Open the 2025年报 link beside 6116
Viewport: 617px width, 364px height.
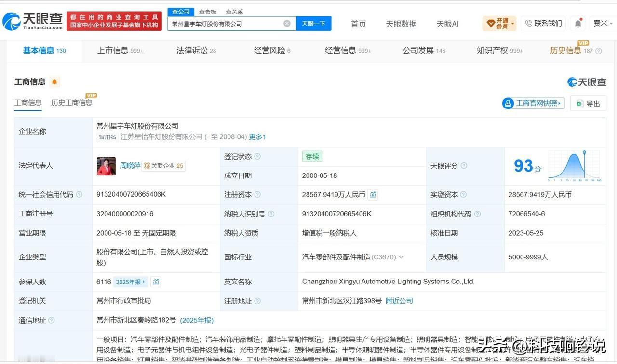pos(131,282)
